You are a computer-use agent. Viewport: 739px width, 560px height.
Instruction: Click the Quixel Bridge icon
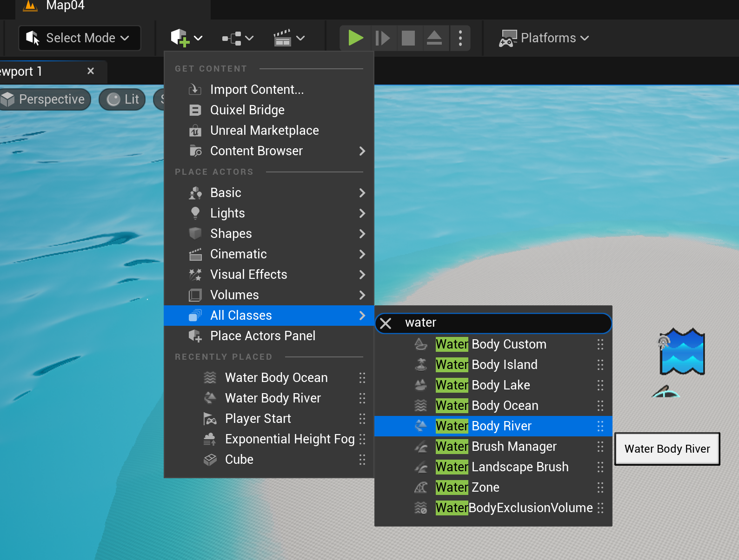pyautogui.click(x=195, y=110)
